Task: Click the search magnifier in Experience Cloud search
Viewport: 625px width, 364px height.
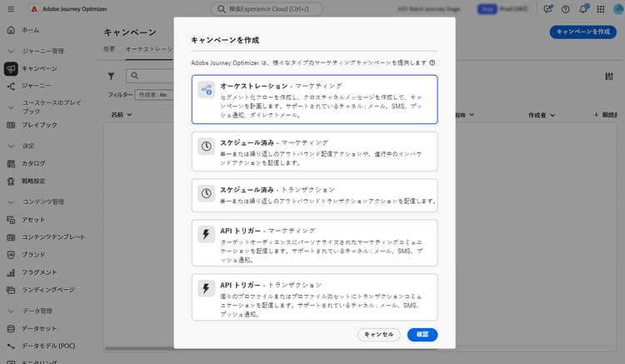Action: click(221, 9)
